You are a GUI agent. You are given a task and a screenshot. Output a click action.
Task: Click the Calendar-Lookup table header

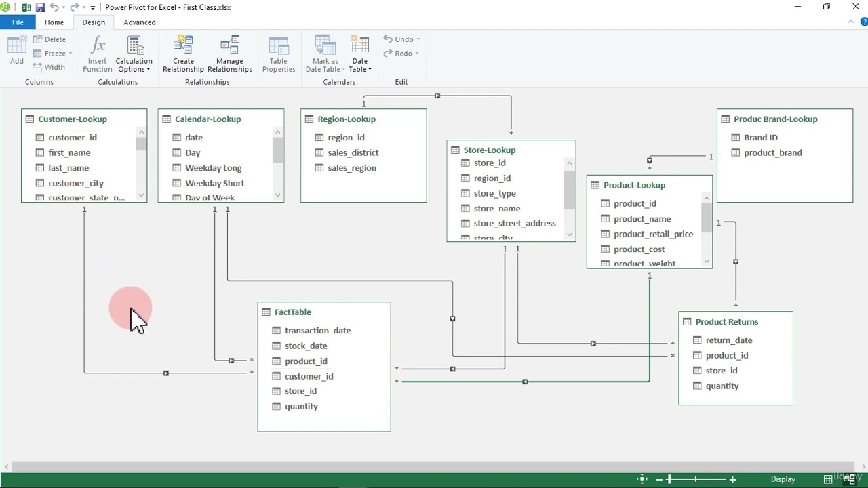(x=221, y=119)
